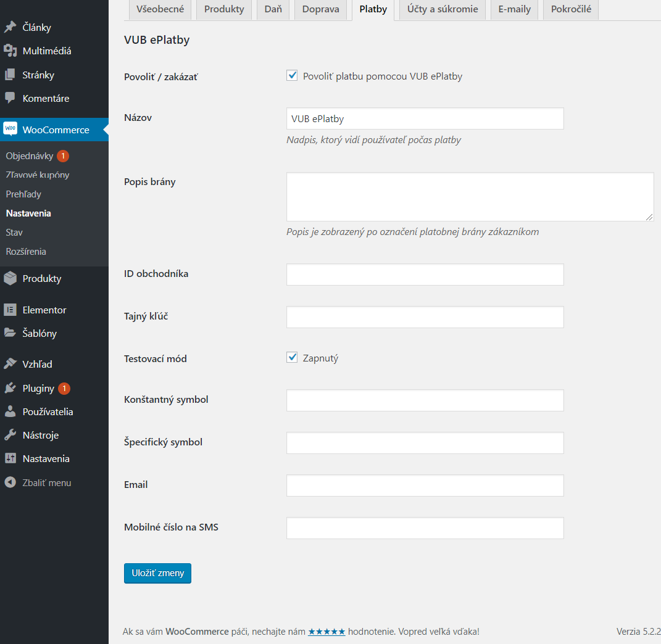Disable the VUB ePlatby payment checkbox
The image size is (661, 644).
tap(293, 76)
